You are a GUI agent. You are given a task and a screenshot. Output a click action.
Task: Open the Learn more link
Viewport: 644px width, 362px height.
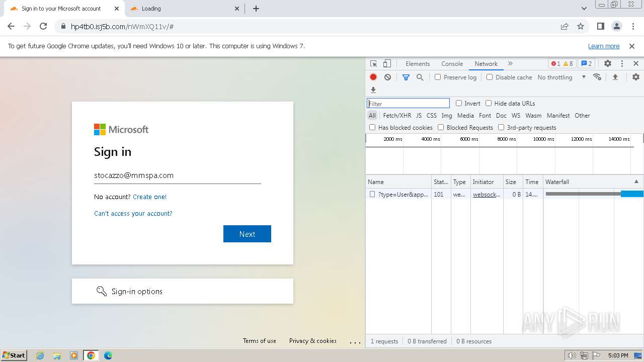coord(604,46)
